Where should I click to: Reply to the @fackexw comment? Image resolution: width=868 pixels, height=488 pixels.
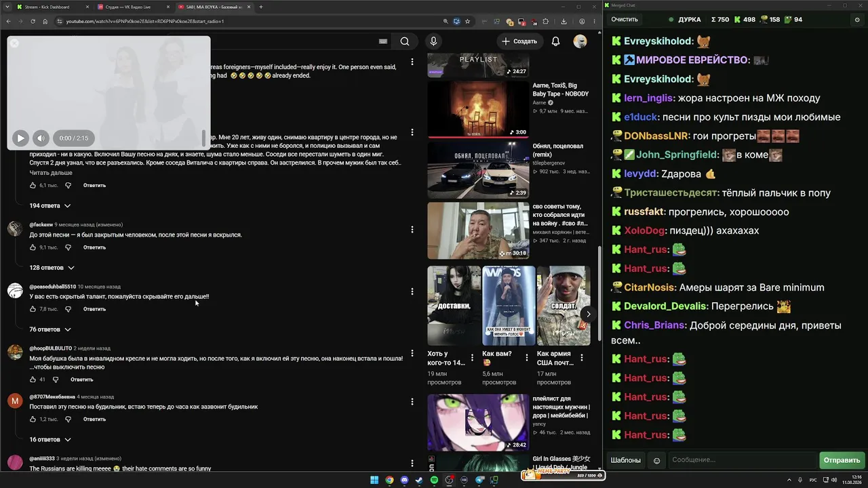[94, 247]
